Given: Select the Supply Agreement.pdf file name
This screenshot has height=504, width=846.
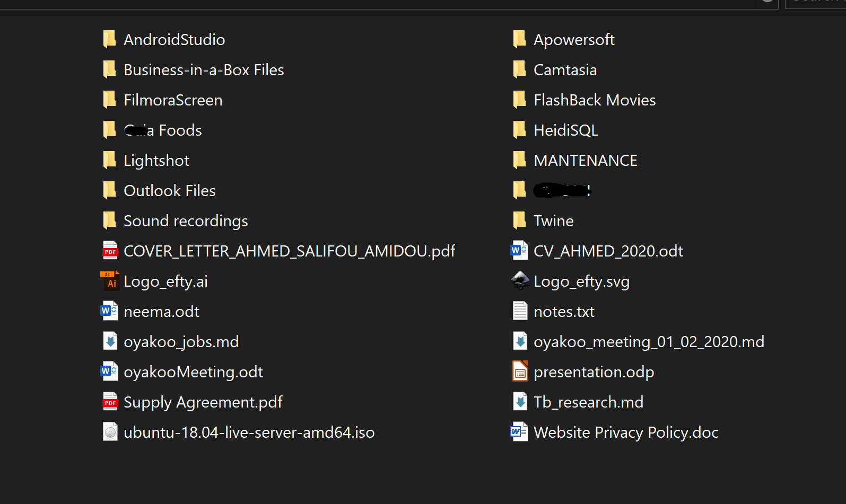Looking at the screenshot, I should [x=203, y=402].
